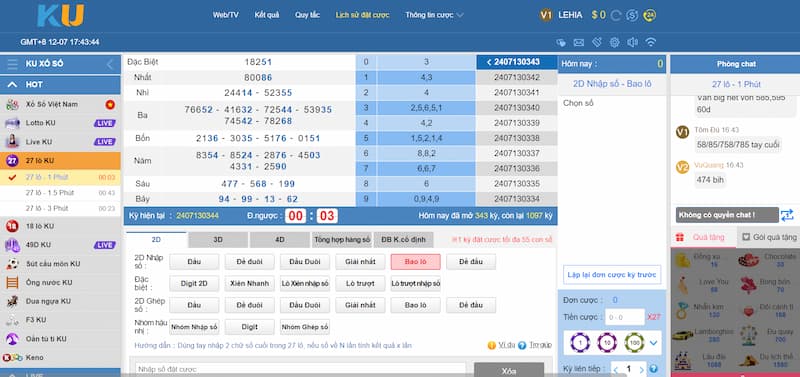
Task: Expand more chip values dropdown
Action: point(653,342)
